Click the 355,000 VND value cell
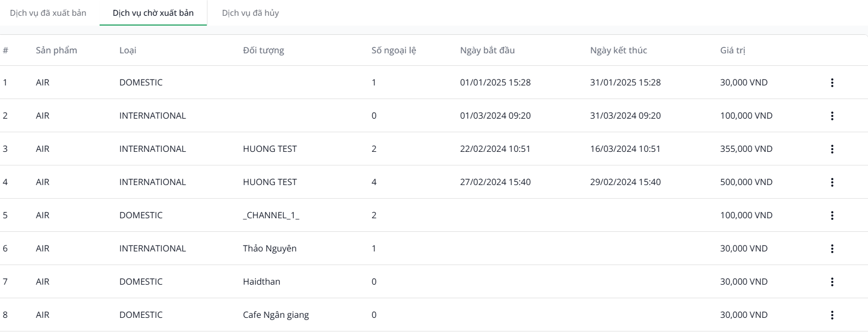The height and width of the screenshot is (332, 868). (746, 149)
